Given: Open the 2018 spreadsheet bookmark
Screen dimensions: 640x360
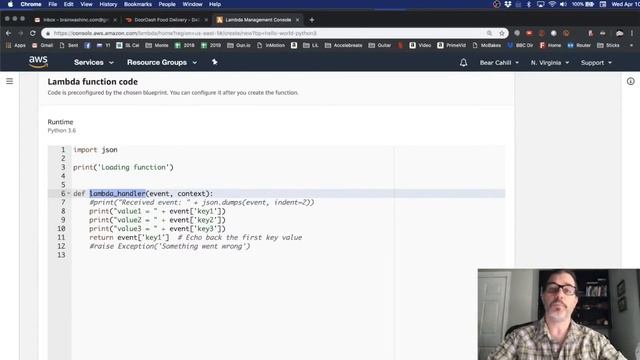Looking at the screenshot, I should tap(184, 45).
